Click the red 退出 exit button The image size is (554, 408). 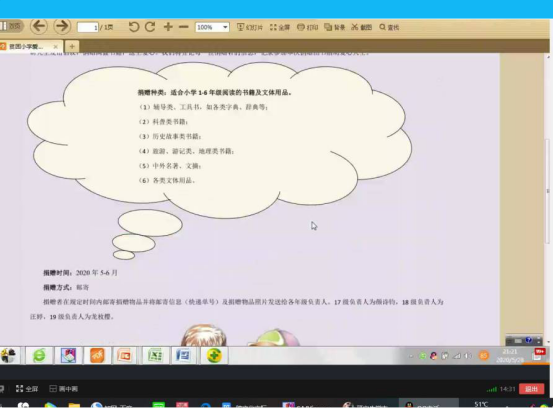[x=531, y=389]
